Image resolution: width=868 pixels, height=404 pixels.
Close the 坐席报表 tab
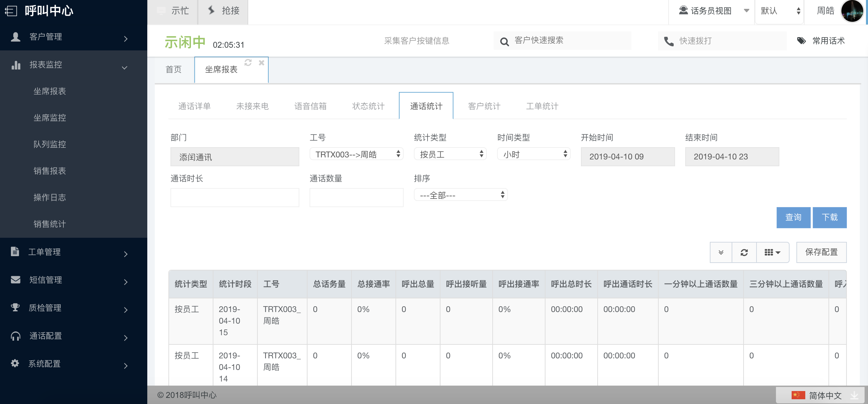[261, 63]
